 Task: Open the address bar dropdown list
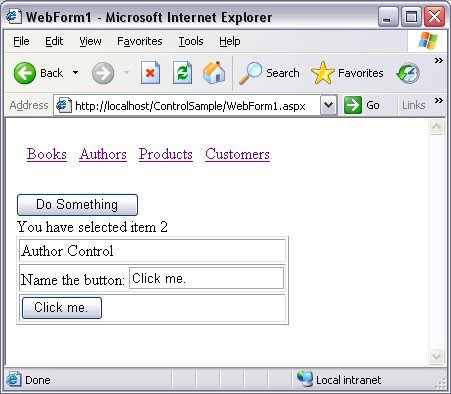click(328, 105)
